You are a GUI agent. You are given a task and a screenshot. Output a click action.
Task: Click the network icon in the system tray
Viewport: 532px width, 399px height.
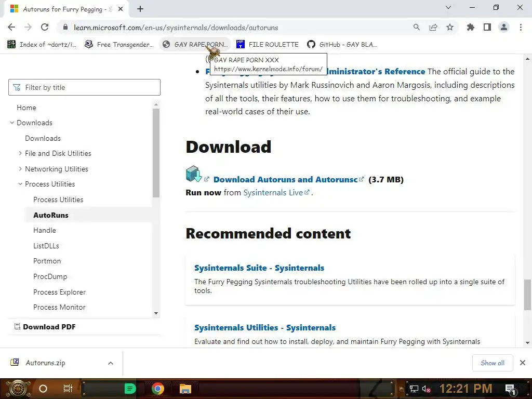tap(414, 389)
